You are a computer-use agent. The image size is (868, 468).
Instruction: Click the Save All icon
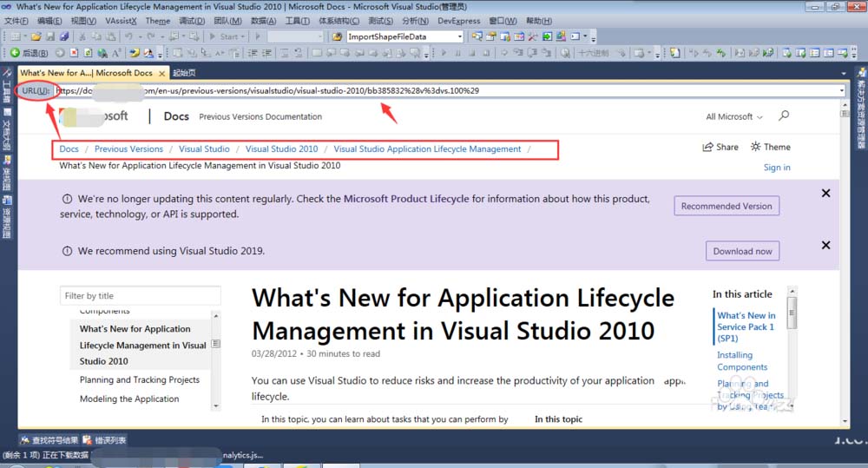pos(62,36)
